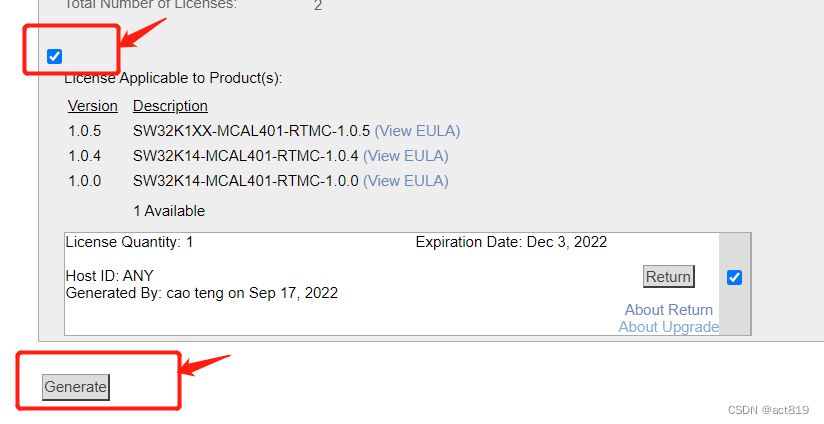The width and height of the screenshot is (824, 424).
Task: Click the 1 Available text
Action: [169, 211]
